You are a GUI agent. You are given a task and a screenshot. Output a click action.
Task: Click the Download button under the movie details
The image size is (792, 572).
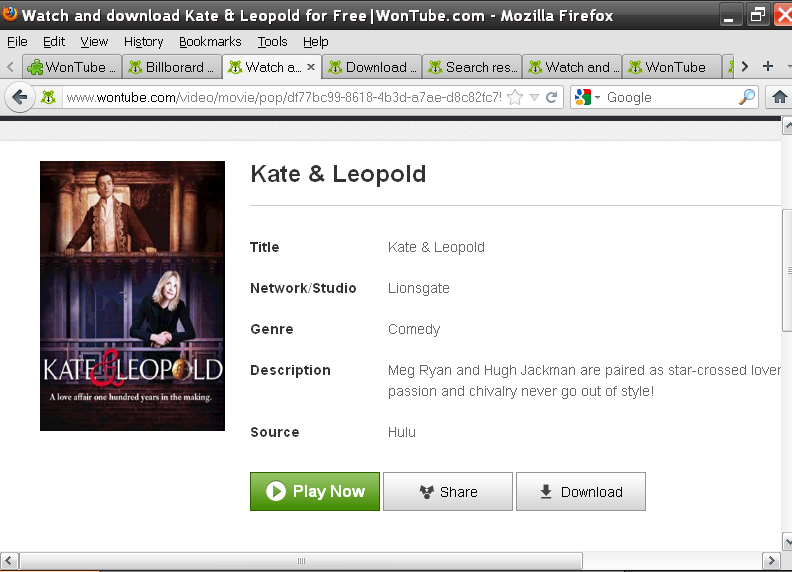581,491
